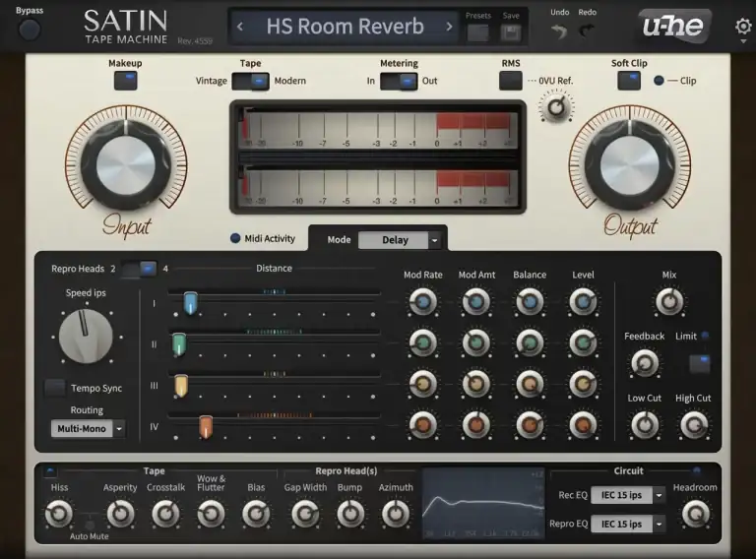Click the Routing dropdown arrow
The width and height of the screenshot is (756, 559).
coord(119,428)
